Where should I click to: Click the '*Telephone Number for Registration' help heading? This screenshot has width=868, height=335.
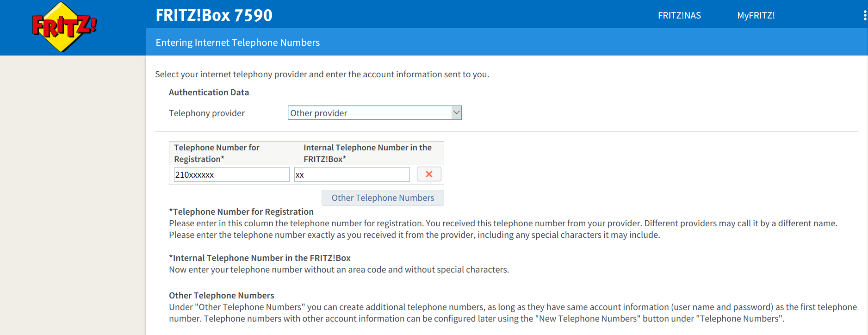click(241, 211)
